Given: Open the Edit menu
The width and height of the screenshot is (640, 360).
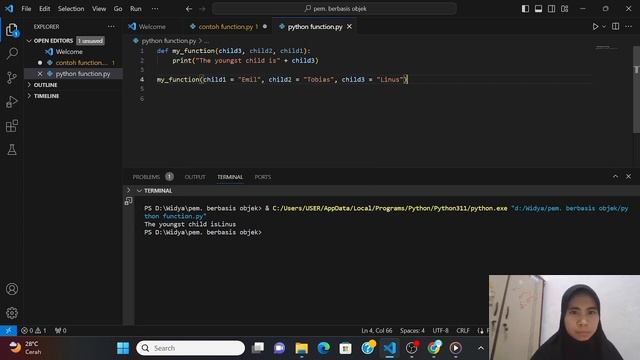Looking at the screenshot, I should [44, 9].
